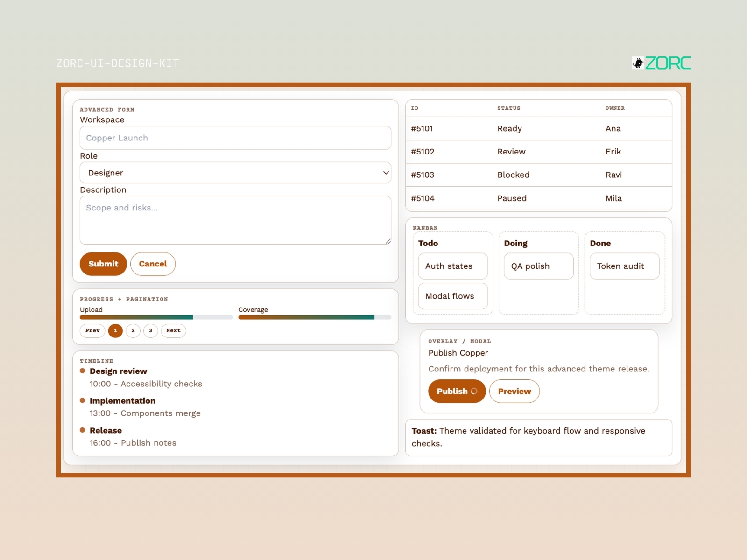Select the 16:00 - Publish notes entry

(x=133, y=443)
